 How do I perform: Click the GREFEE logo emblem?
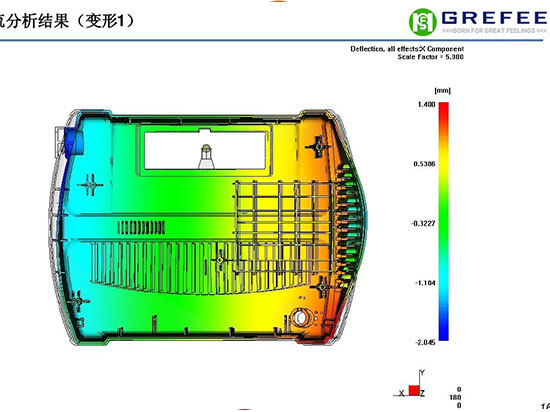click(x=423, y=22)
